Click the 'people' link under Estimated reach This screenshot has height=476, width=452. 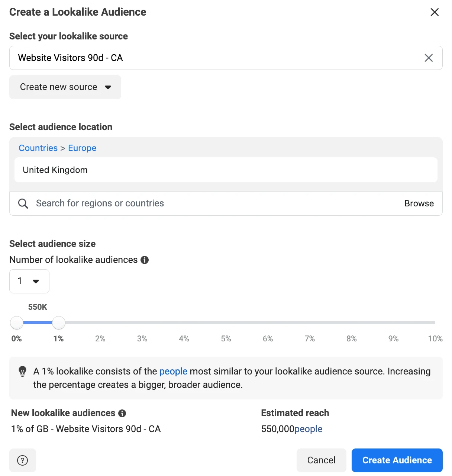[308, 429]
